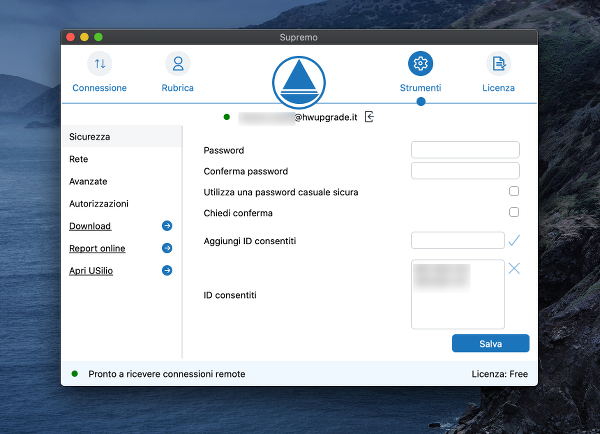Viewport: 600px width, 434px height.
Task: Confirm adding ID with checkmark icon
Action: [514, 240]
